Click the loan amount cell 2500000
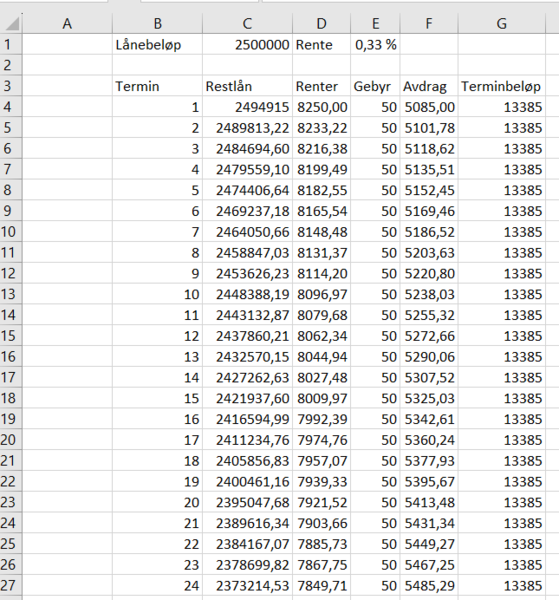Image resolution: width=559 pixels, height=600 pixels. (247, 44)
